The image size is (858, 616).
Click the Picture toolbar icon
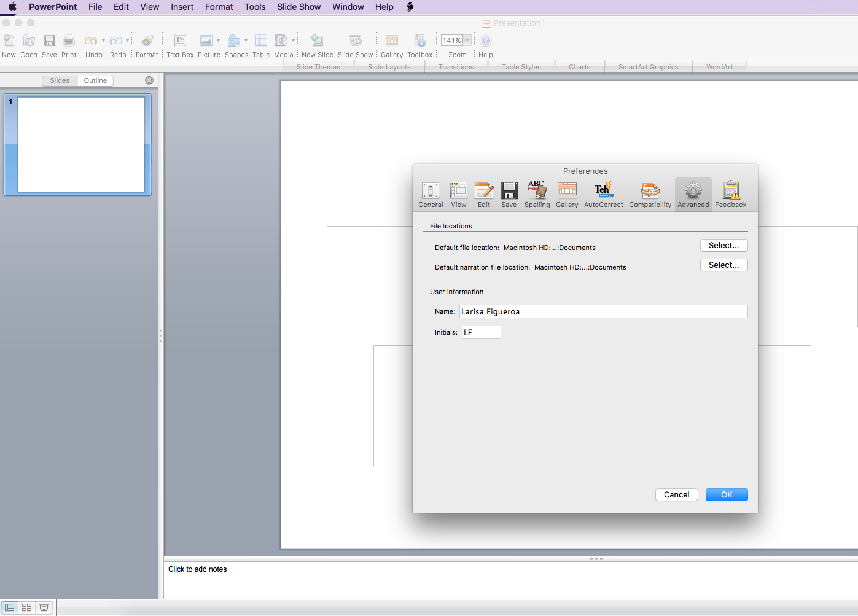coord(207,46)
